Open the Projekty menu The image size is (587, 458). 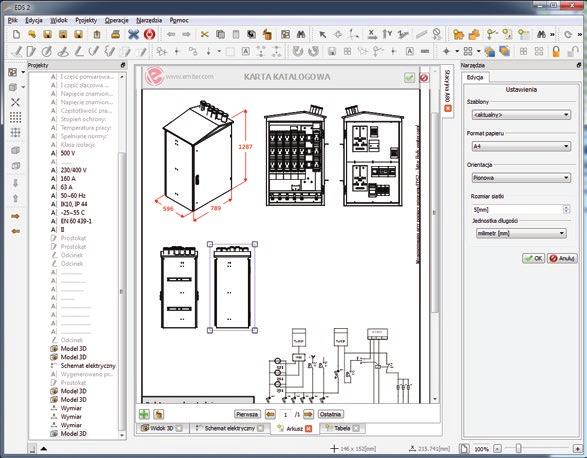[86, 20]
